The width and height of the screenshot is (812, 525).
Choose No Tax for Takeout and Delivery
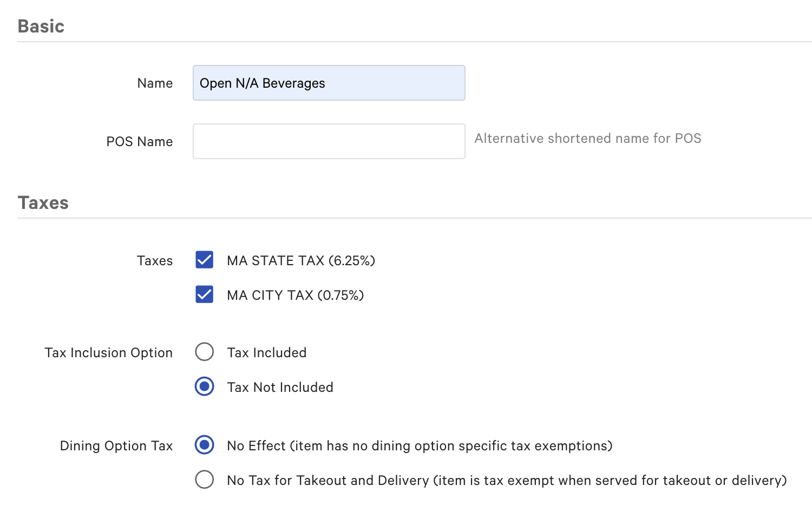tap(204, 480)
